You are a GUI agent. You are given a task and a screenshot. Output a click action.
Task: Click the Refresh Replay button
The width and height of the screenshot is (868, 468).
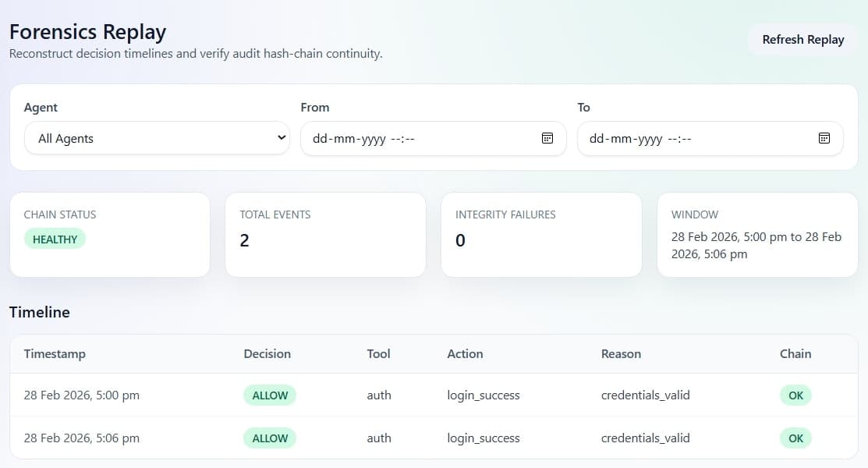coord(803,39)
